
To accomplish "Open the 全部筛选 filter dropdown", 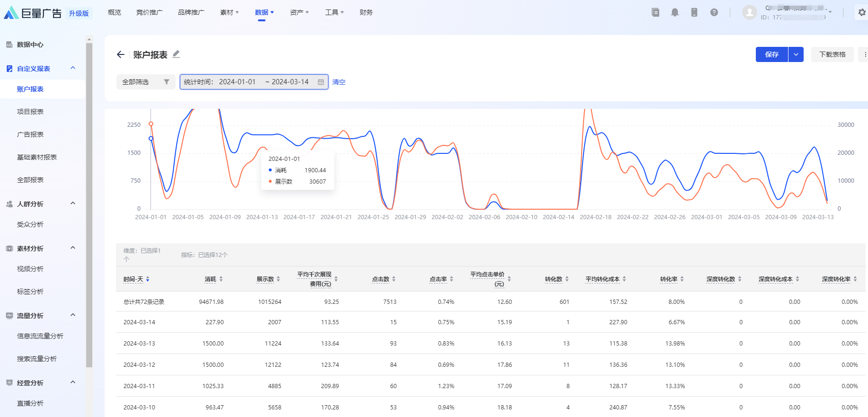I will tap(146, 82).
